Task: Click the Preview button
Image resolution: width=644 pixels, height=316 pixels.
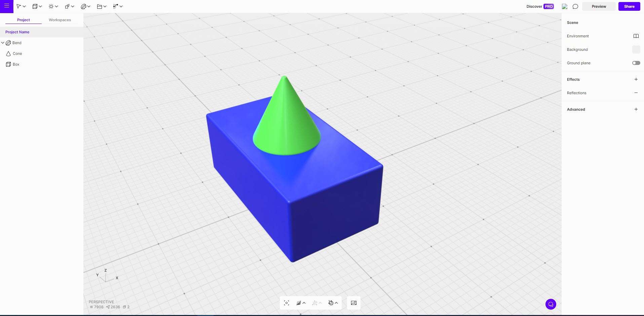Action: (x=599, y=6)
